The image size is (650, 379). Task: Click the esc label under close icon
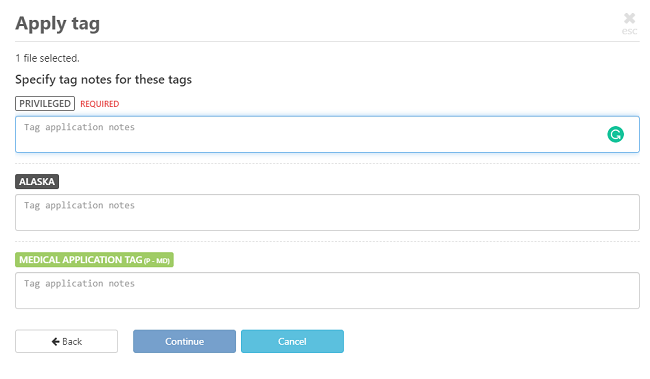629,31
